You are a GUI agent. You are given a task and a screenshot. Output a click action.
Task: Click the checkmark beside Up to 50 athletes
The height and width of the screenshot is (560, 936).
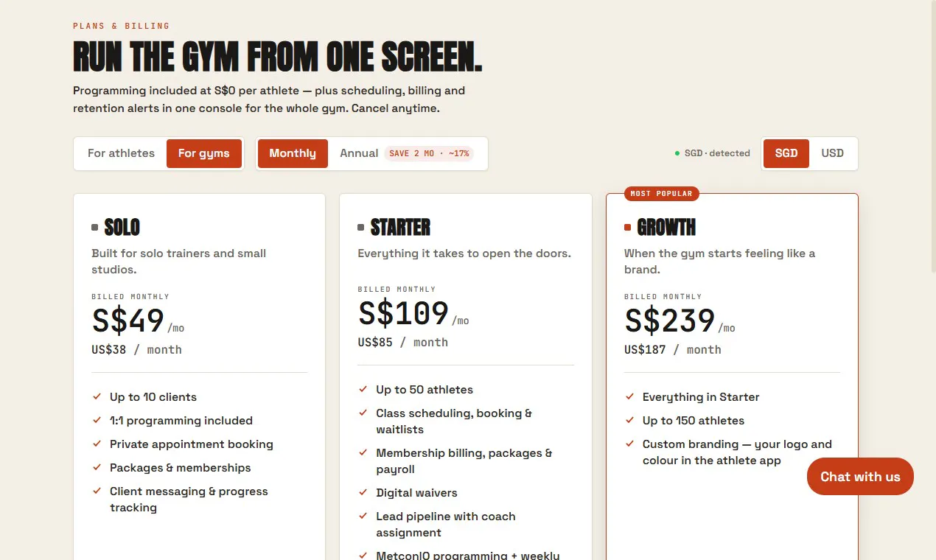click(x=363, y=389)
